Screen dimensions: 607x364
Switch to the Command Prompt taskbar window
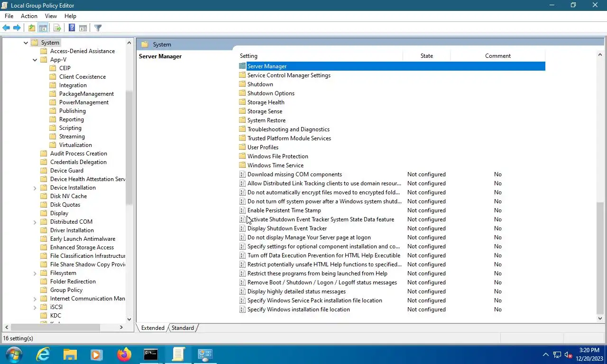coord(151,355)
